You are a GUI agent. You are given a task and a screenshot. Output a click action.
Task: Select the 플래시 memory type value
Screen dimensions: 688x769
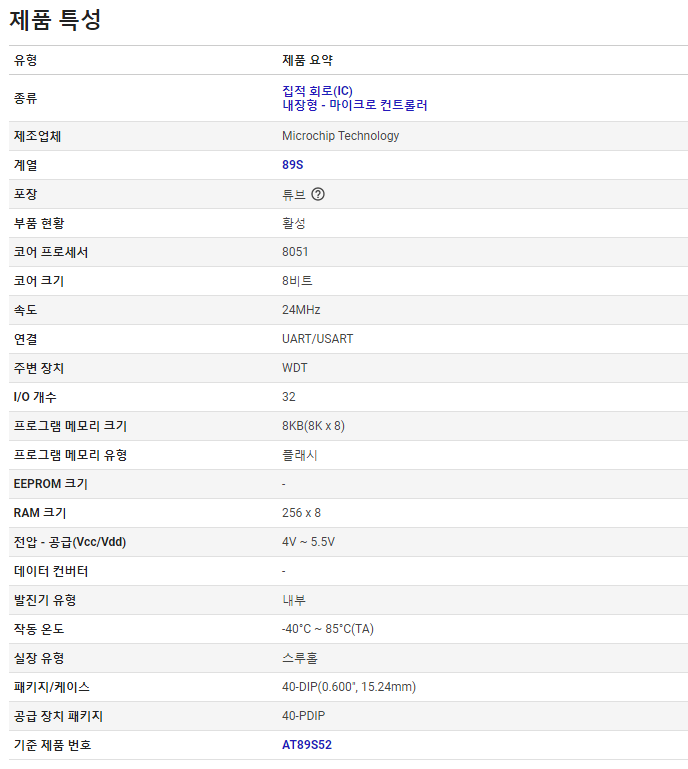pos(300,455)
